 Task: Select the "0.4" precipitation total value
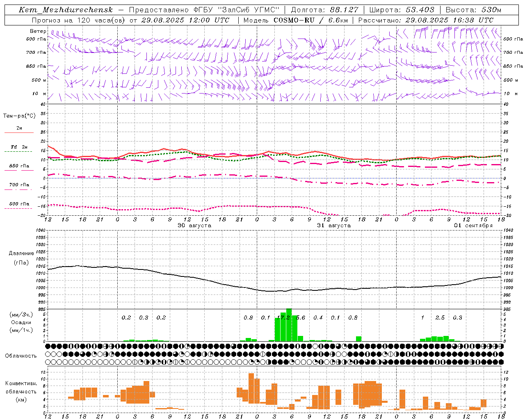pos(318,317)
